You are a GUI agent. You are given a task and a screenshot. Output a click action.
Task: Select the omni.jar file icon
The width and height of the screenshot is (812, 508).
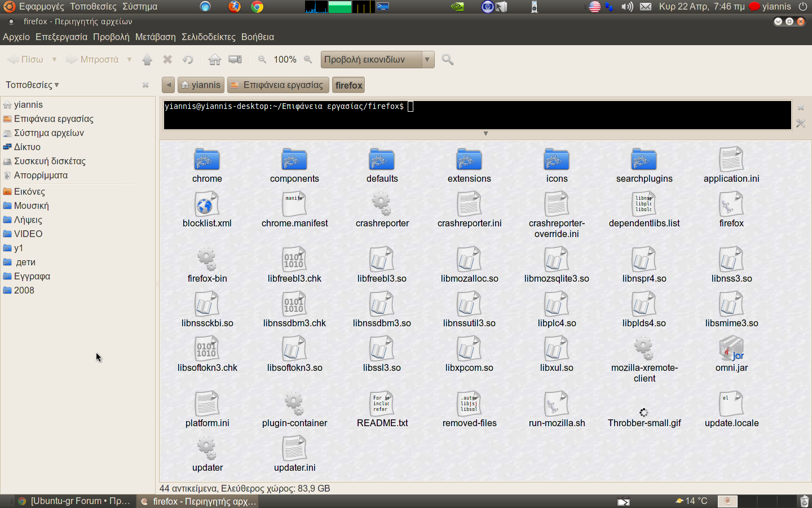pyautogui.click(x=731, y=349)
